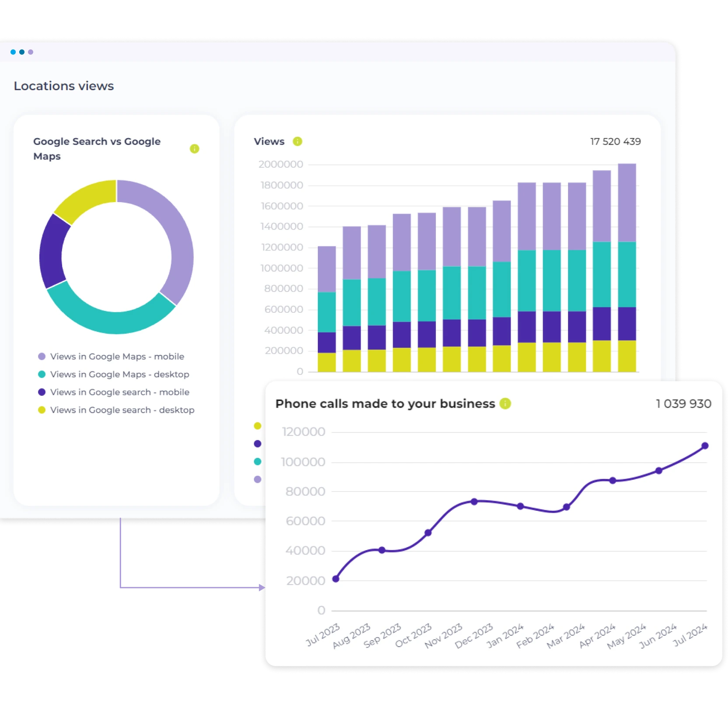Click the Jul 2024 x-axis label
728x708 pixels.
(x=690, y=635)
